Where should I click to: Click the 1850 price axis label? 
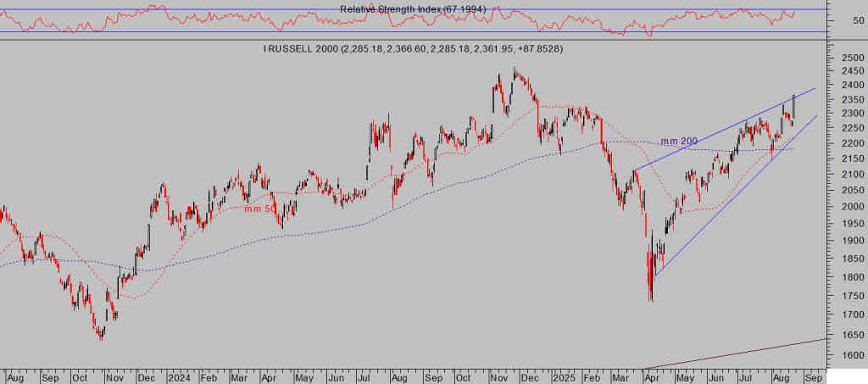pyautogui.click(x=851, y=259)
